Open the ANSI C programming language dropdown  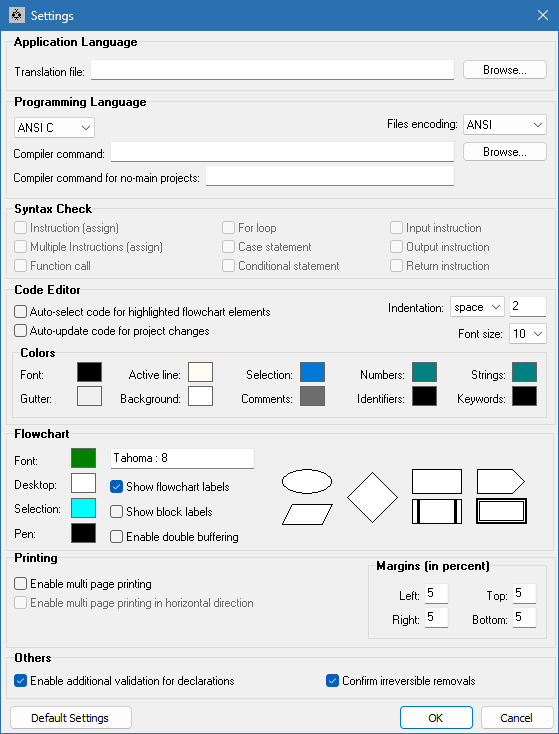pyautogui.click(x=54, y=127)
